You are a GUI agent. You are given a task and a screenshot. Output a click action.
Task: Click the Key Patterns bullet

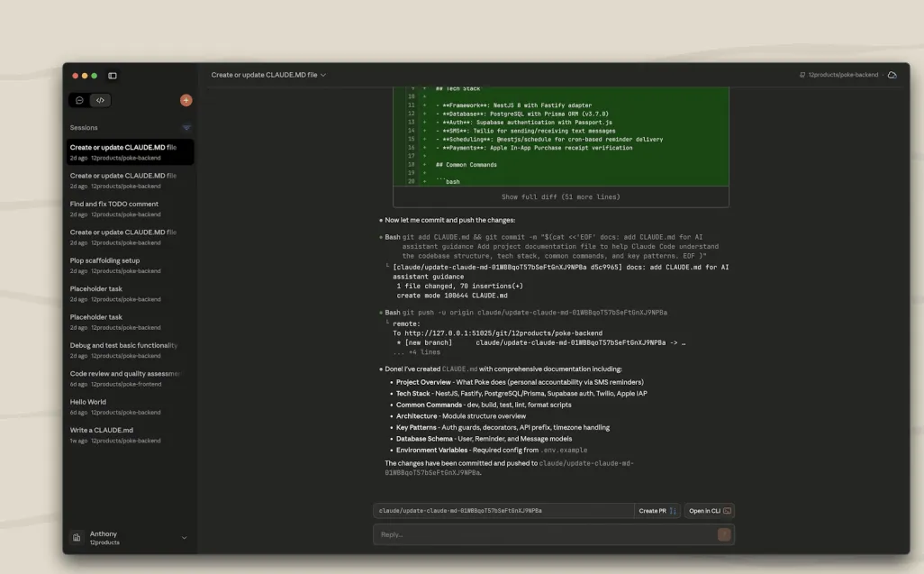(x=503, y=427)
